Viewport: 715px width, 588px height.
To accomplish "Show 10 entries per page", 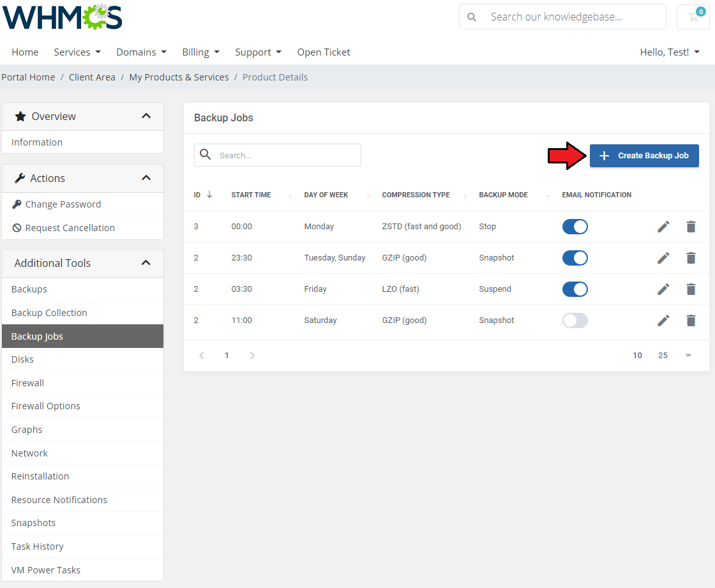I will 637,356.
